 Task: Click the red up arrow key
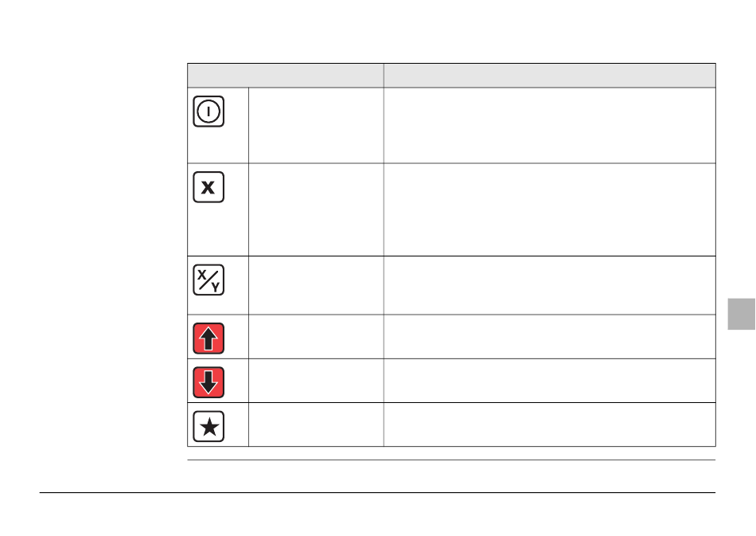tap(208, 338)
